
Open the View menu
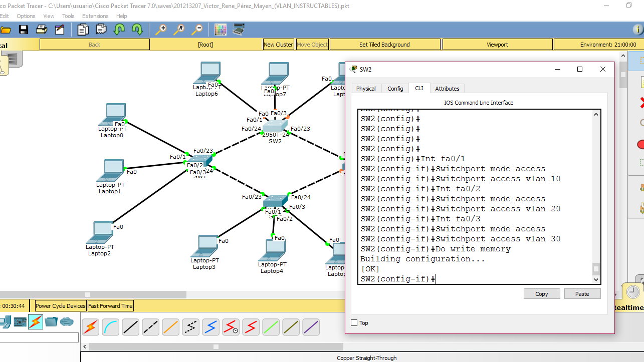pyautogui.click(x=49, y=16)
